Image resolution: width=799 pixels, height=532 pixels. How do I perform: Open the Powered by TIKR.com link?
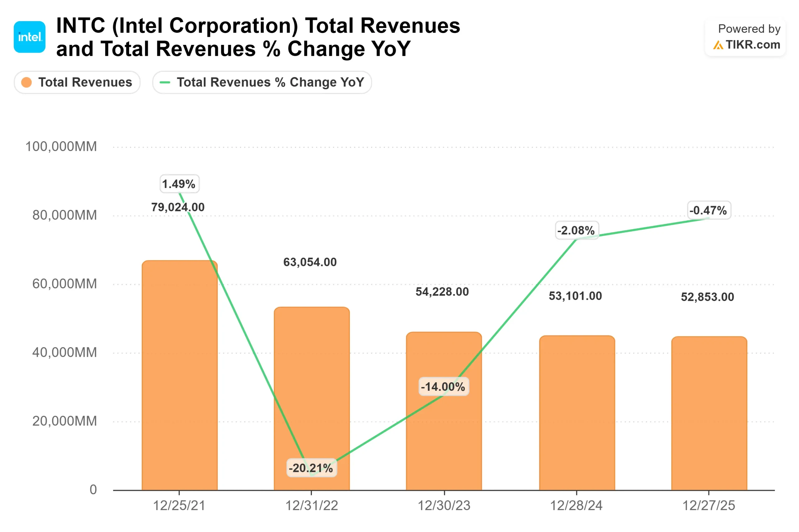pyautogui.click(x=745, y=37)
